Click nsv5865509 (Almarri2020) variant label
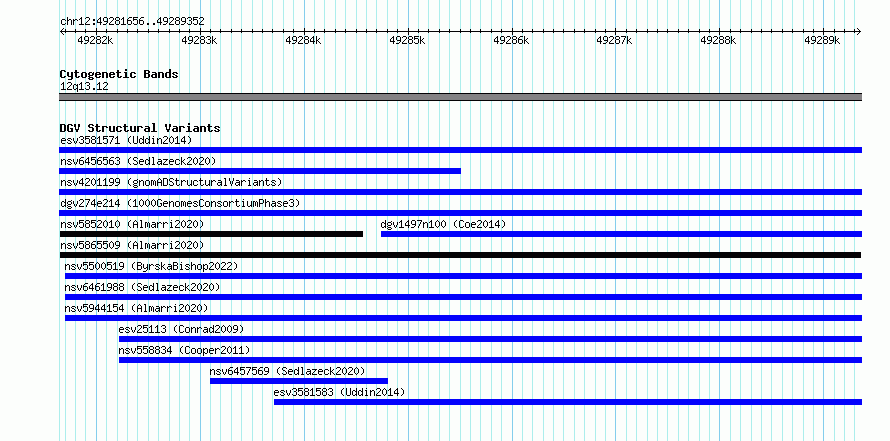This screenshot has width=890, height=441. [x=132, y=245]
